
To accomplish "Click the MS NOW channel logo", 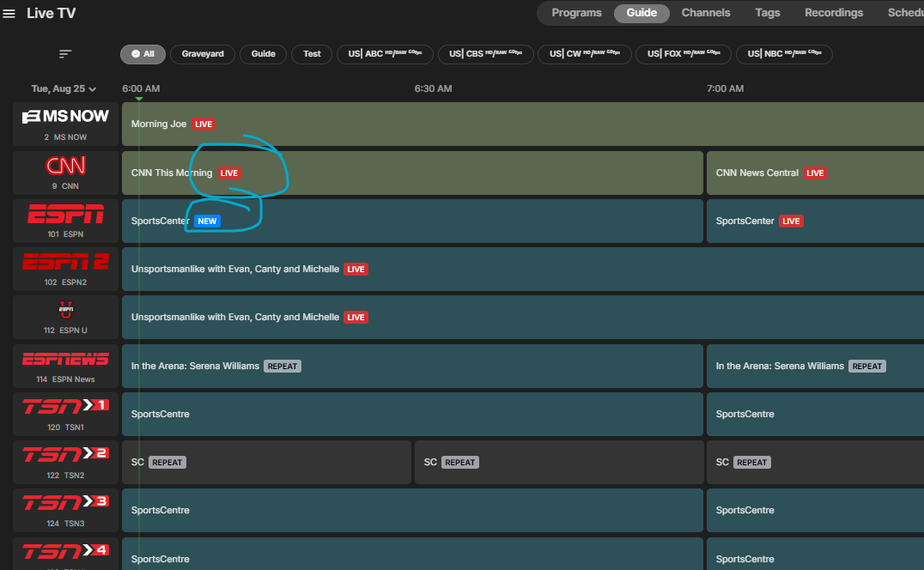I will point(65,117).
